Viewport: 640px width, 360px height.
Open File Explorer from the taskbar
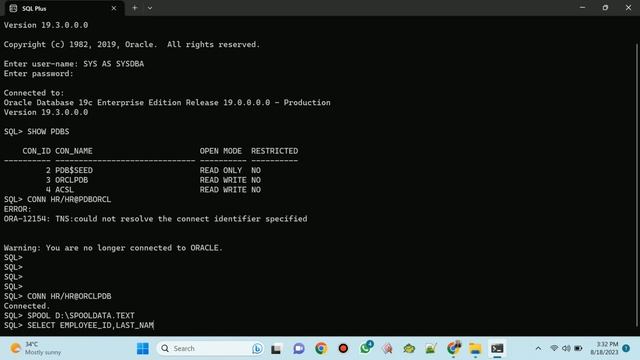point(475,349)
